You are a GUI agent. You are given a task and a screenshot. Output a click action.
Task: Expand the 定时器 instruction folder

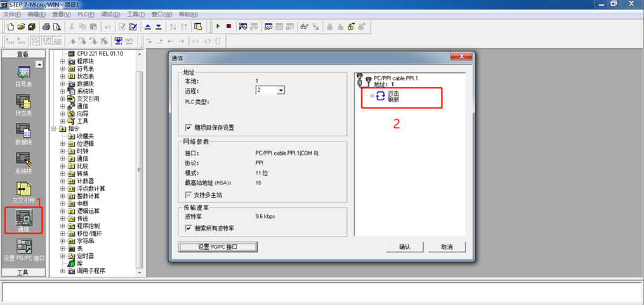click(x=63, y=256)
